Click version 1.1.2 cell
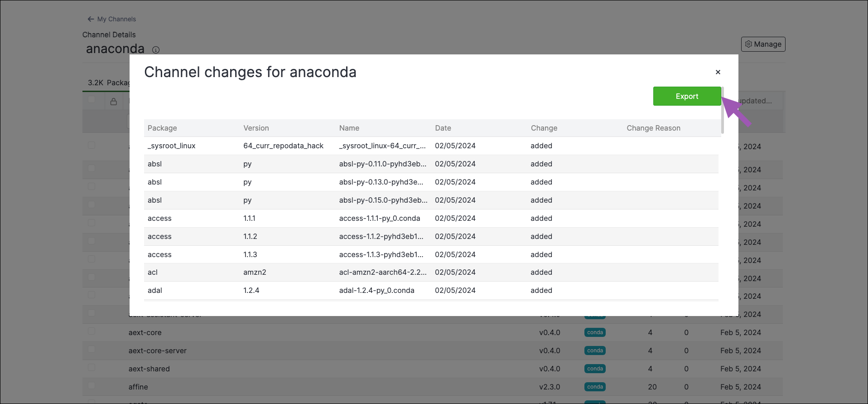Viewport: 868px width, 404px height. (x=250, y=236)
